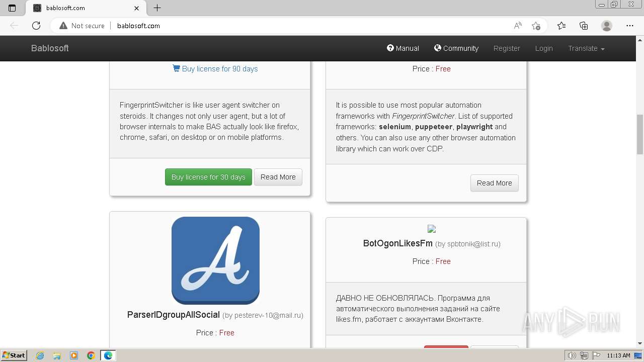Click the ParserIDgroupAllSocial title
The image size is (644, 362).
click(x=174, y=315)
